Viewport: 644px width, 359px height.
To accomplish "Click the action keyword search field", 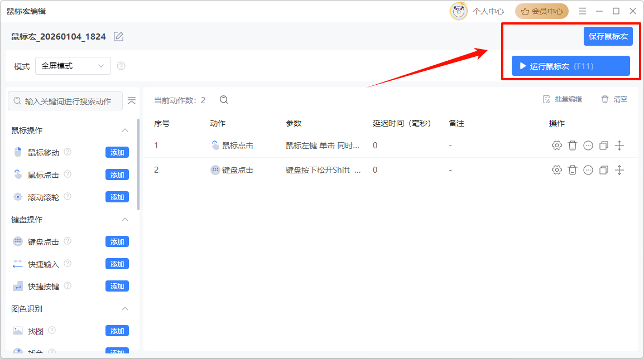I will (67, 101).
